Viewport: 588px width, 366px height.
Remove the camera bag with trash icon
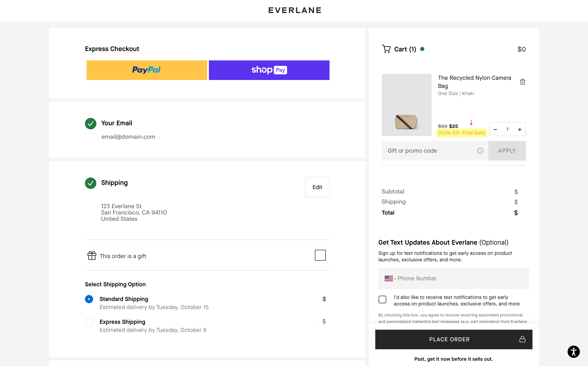tap(523, 82)
